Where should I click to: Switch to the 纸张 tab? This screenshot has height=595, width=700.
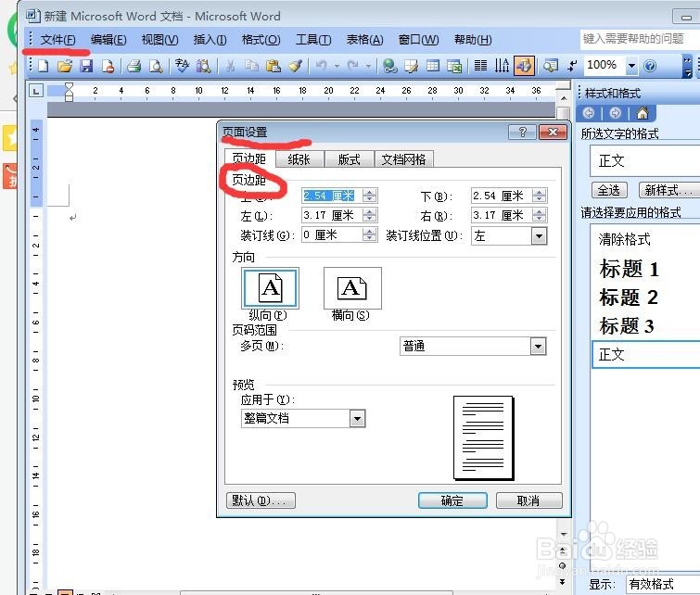click(299, 159)
